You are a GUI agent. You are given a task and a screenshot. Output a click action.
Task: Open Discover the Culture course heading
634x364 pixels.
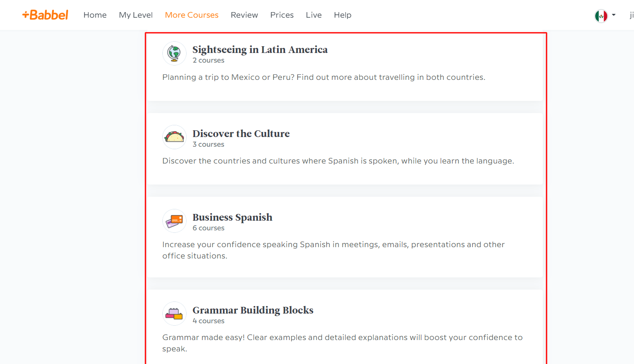[x=241, y=134]
